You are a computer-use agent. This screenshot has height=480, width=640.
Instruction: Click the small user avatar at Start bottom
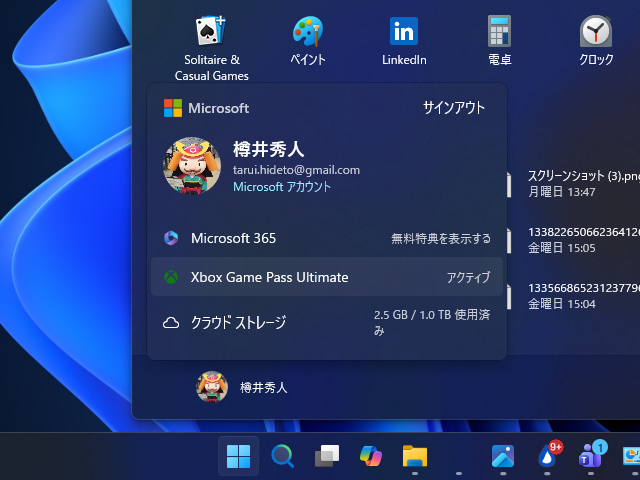click(212, 387)
